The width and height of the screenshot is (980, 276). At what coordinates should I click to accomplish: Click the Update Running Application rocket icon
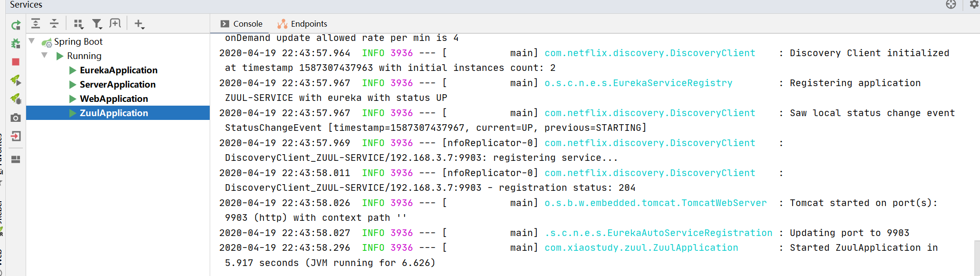point(16,80)
